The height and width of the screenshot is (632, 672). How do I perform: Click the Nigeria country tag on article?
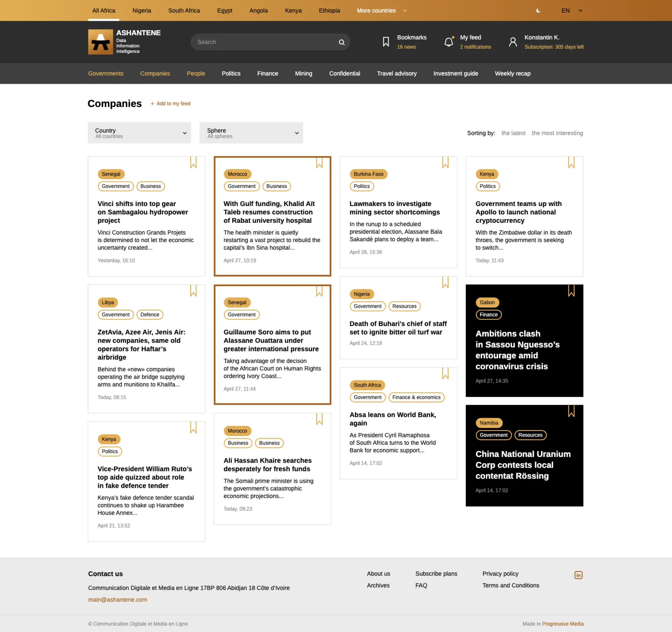click(362, 294)
